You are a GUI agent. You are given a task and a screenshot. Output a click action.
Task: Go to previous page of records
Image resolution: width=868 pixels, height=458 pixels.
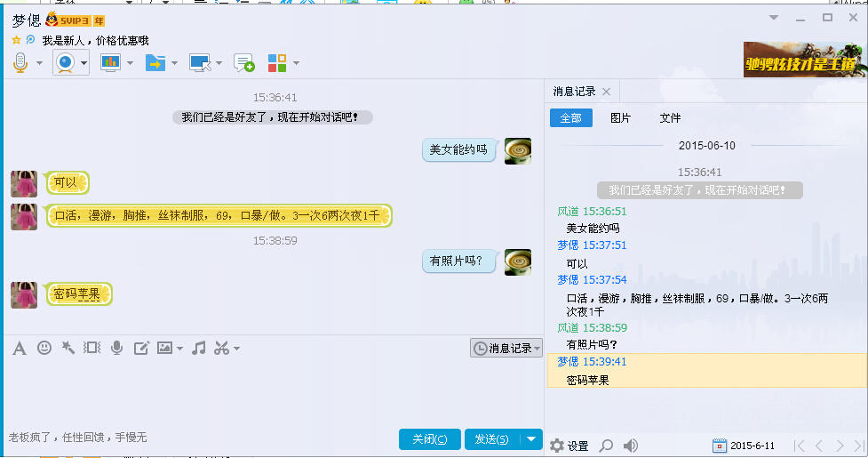(819, 446)
